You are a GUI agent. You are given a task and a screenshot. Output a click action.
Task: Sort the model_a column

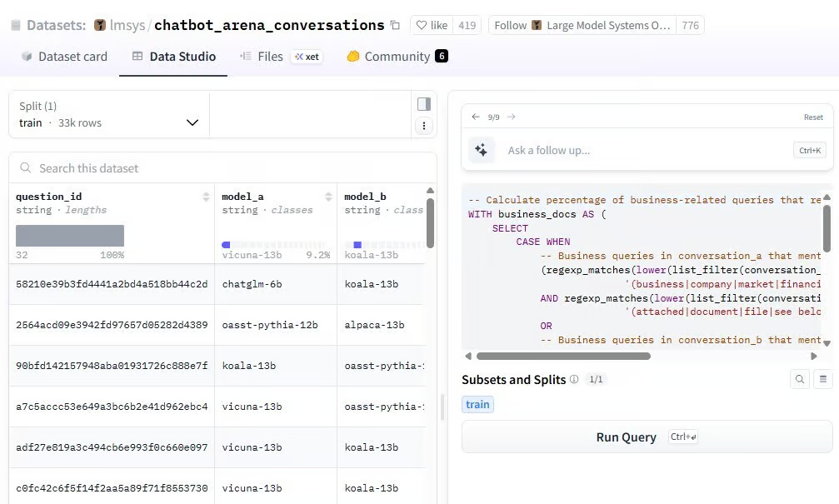coord(328,197)
